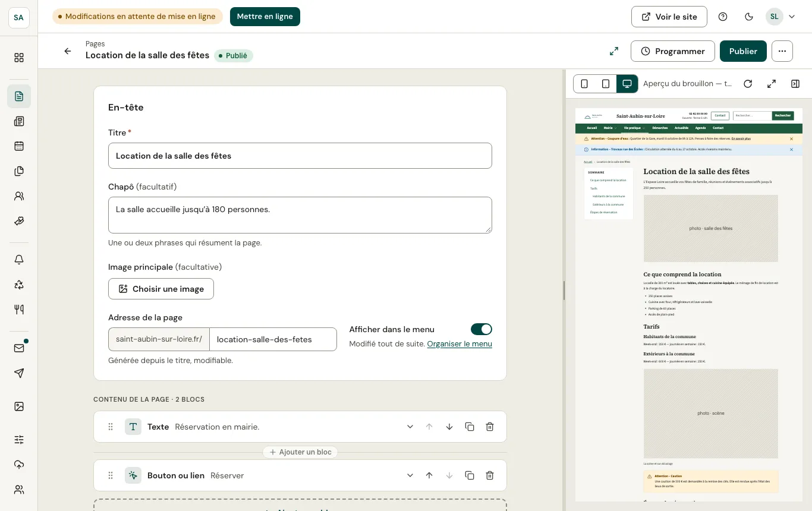Click the Programmer button
The image size is (812, 511).
click(x=672, y=51)
